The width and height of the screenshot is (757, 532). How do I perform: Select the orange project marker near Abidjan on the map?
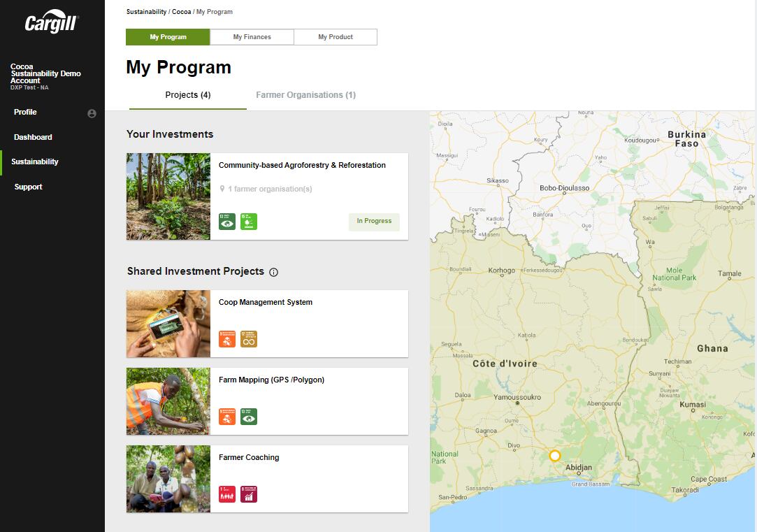point(554,455)
